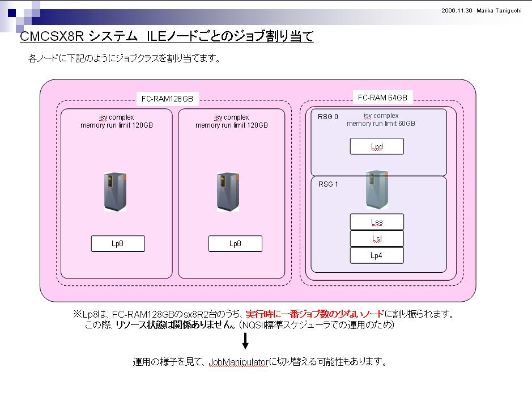The image size is (532, 401).
Task: Click the NQSII標準スケジューラ parenthetical text
Action: (x=316, y=325)
